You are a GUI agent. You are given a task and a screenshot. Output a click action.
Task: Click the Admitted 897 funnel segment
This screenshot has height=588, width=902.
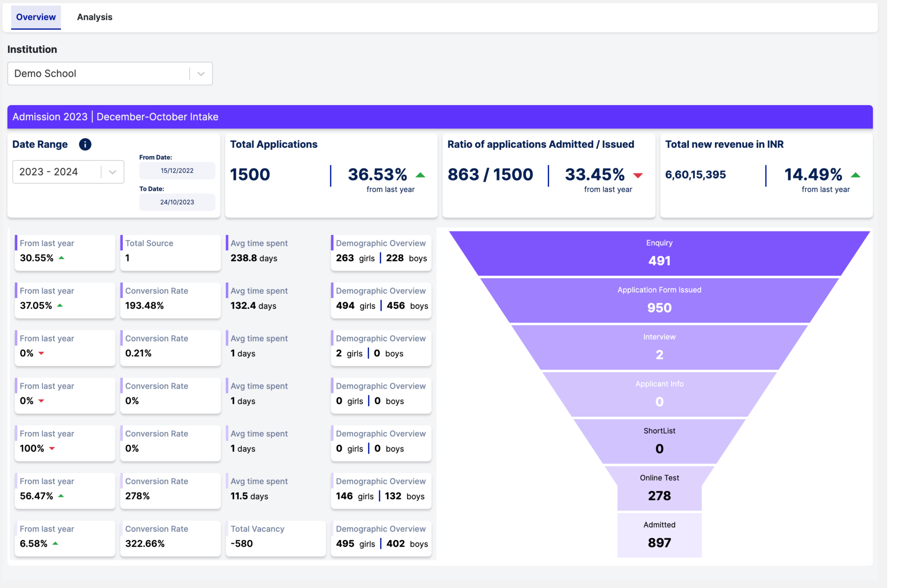659,534
